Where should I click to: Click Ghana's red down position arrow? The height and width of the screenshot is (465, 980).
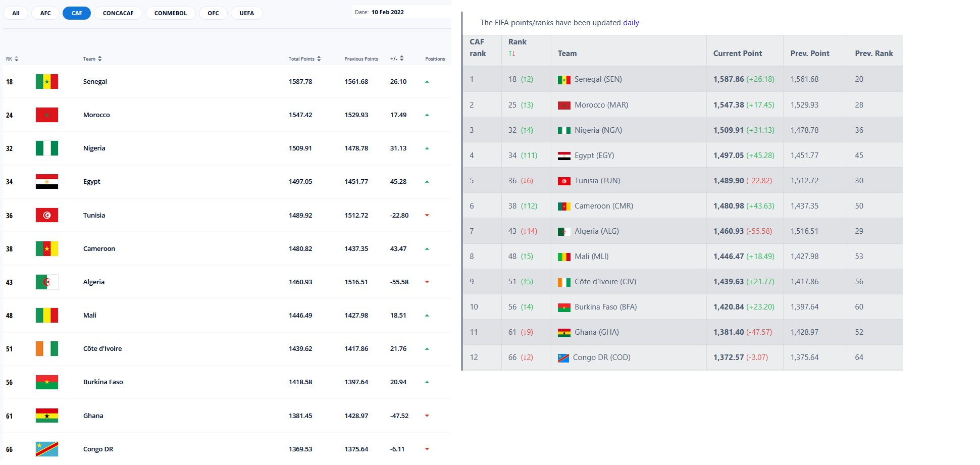point(427,416)
